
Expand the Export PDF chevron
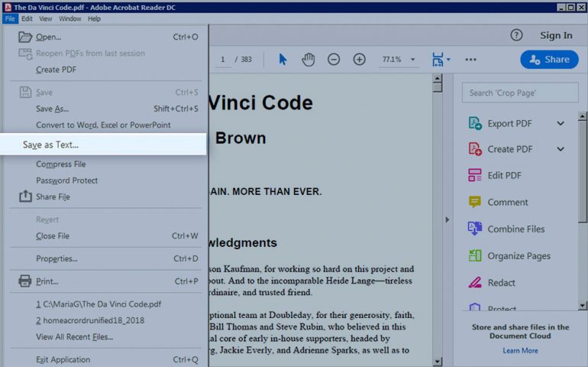coord(561,124)
